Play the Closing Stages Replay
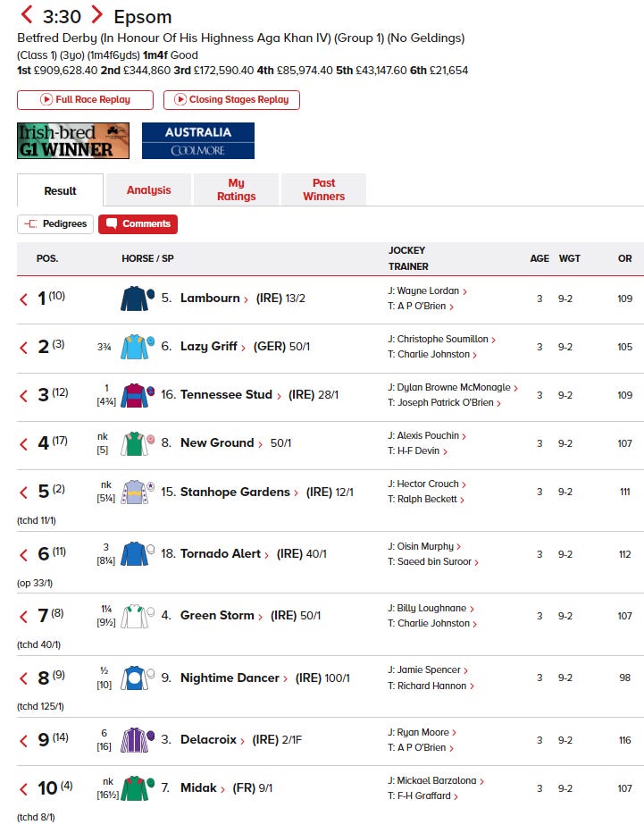Image resolution: width=644 pixels, height=825 pixels. coord(231,99)
